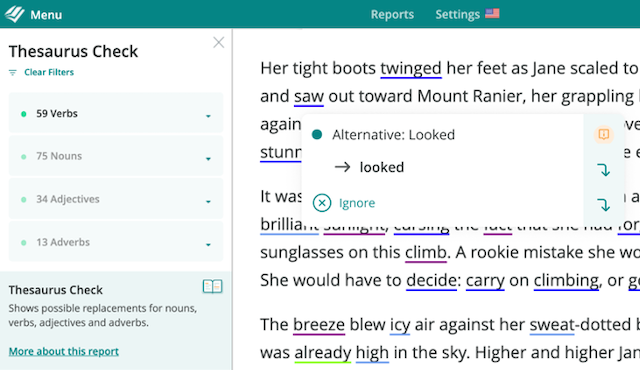Expand the 59 Verbs dropdown arrow

pos(208,116)
